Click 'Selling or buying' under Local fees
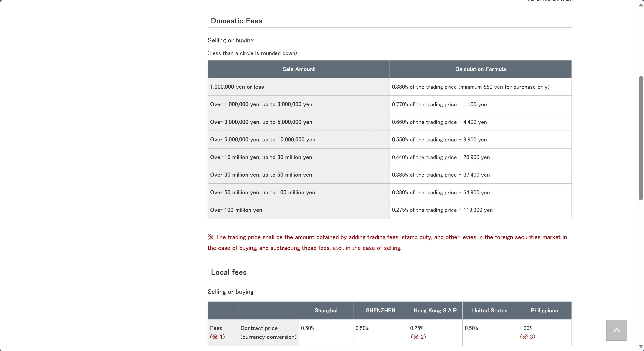The height and width of the screenshot is (351, 644). click(231, 292)
